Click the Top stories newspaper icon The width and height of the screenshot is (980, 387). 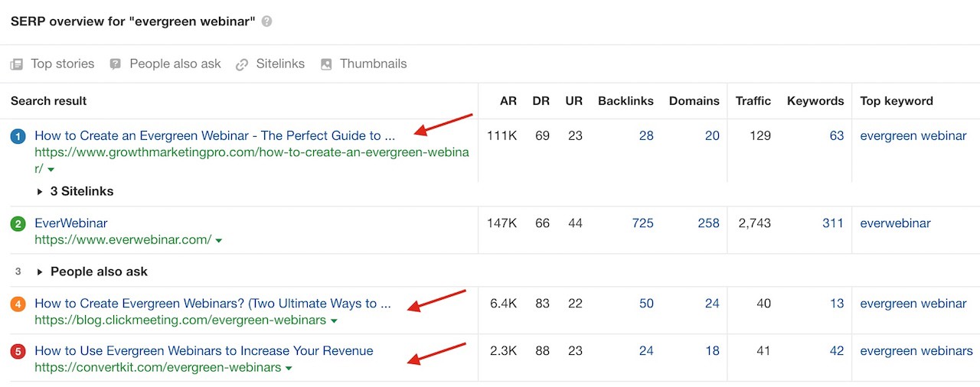pyautogui.click(x=17, y=64)
